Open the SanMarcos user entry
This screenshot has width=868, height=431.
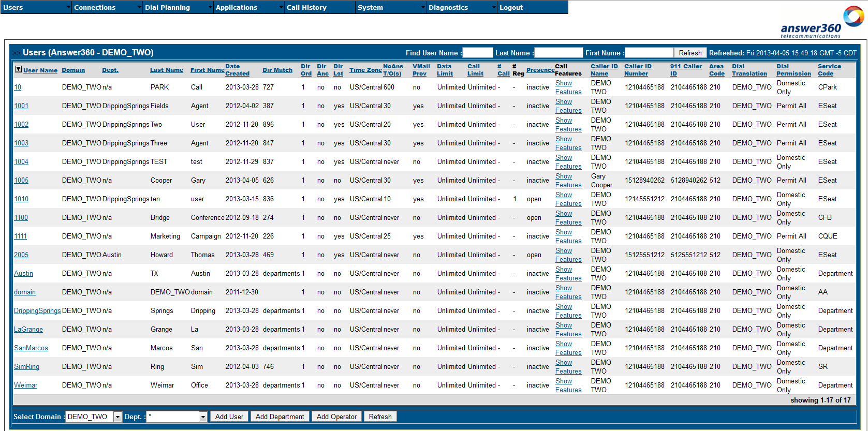[31, 348]
